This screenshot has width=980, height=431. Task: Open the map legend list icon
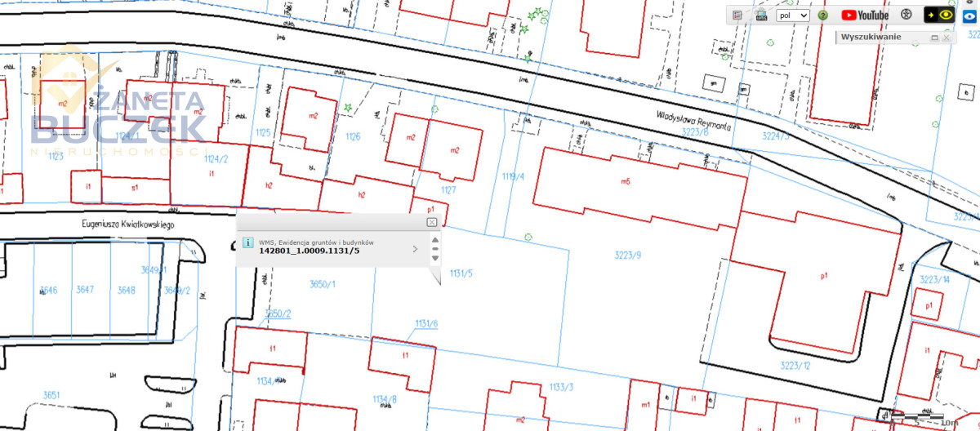pos(737,15)
